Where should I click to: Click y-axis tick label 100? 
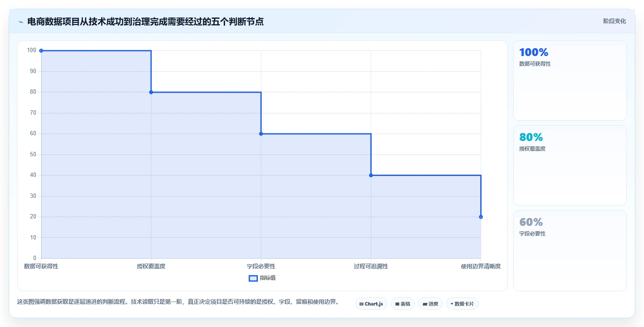pos(32,50)
